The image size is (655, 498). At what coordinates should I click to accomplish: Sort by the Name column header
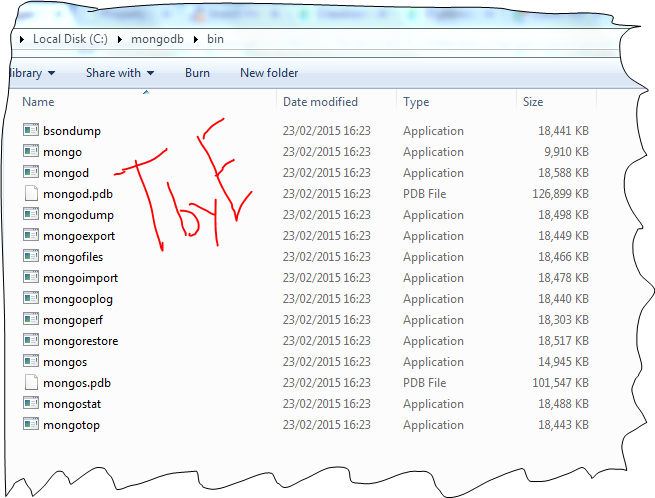[38, 102]
